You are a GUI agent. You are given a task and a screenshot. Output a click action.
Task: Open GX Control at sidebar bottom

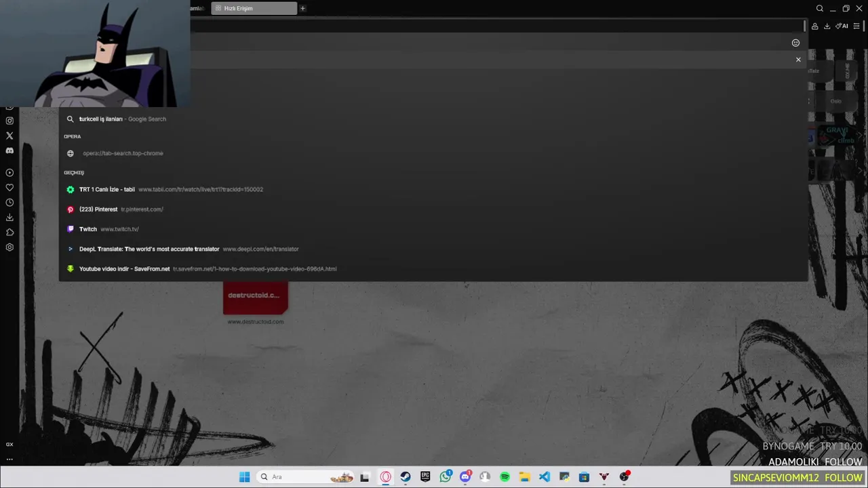click(9, 445)
